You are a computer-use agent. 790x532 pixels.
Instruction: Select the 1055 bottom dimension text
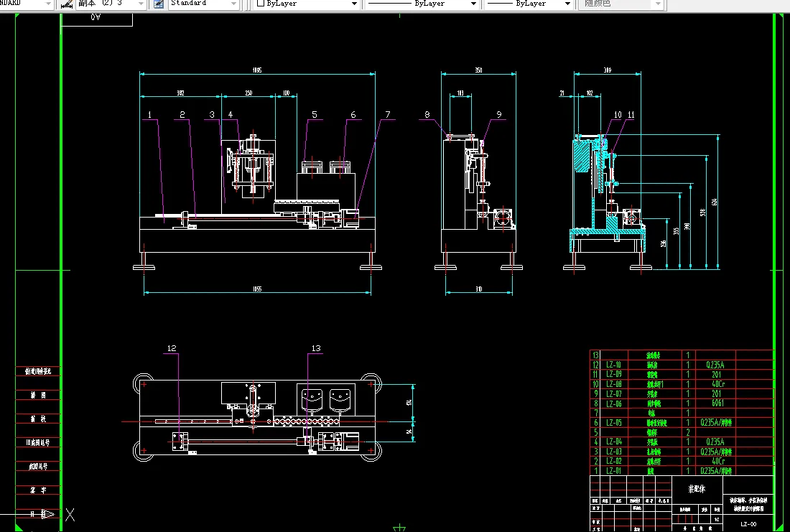pyautogui.click(x=257, y=289)
